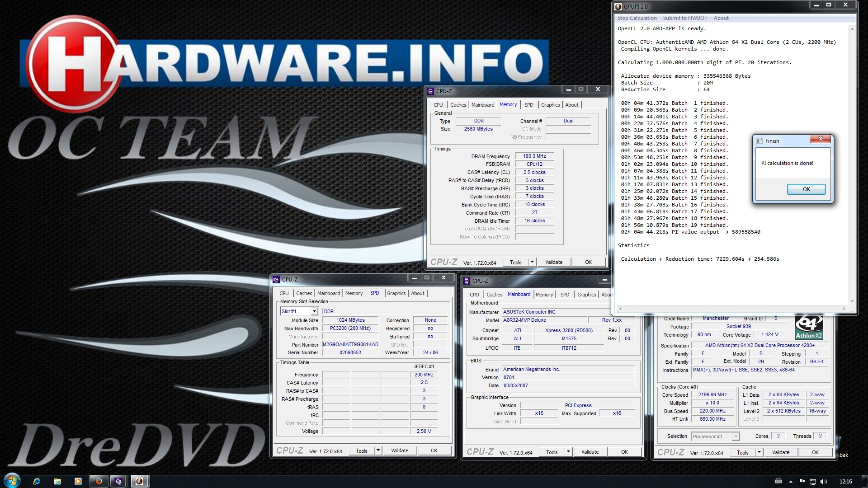Open Windows Explorer folder icon in taskbar

point(57,481)
